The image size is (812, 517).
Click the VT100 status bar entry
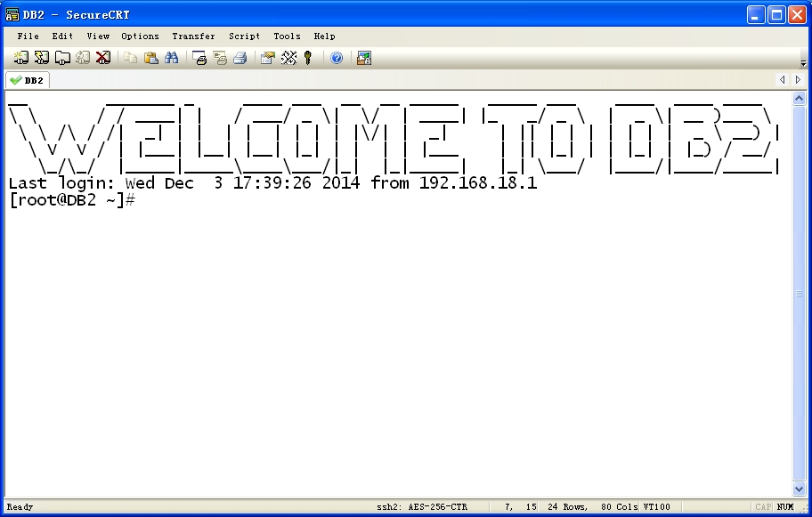point(657,507)
